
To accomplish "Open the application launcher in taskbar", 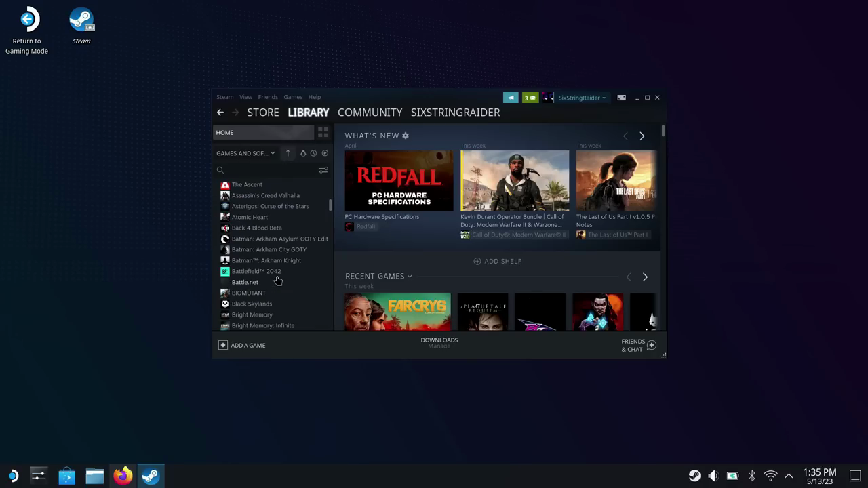I will (x=12, y=476).
